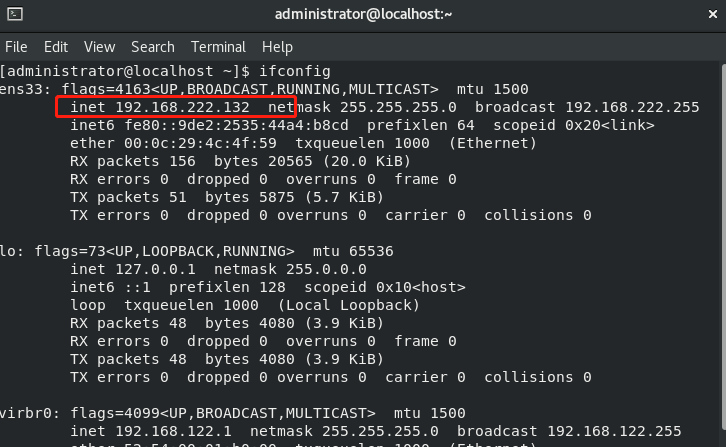Open the Help menu
The width and height of the screenshot is (726, 447).
[277, 47]
